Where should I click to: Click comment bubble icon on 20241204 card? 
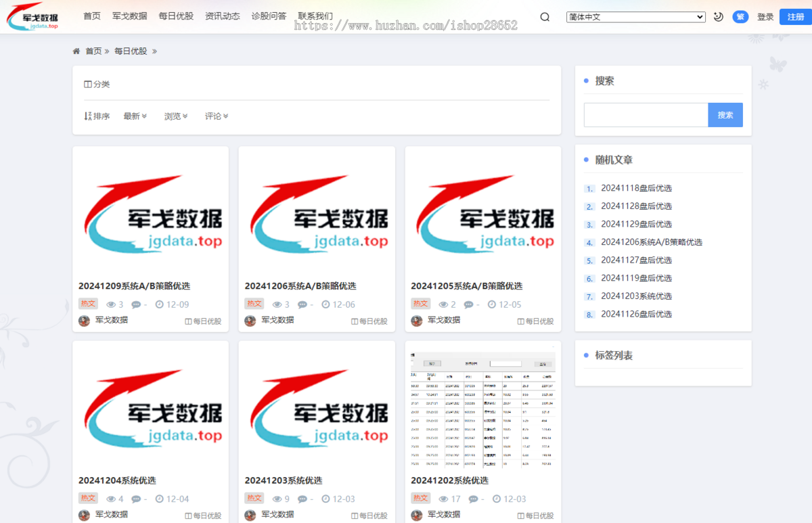tap(136, 499)
